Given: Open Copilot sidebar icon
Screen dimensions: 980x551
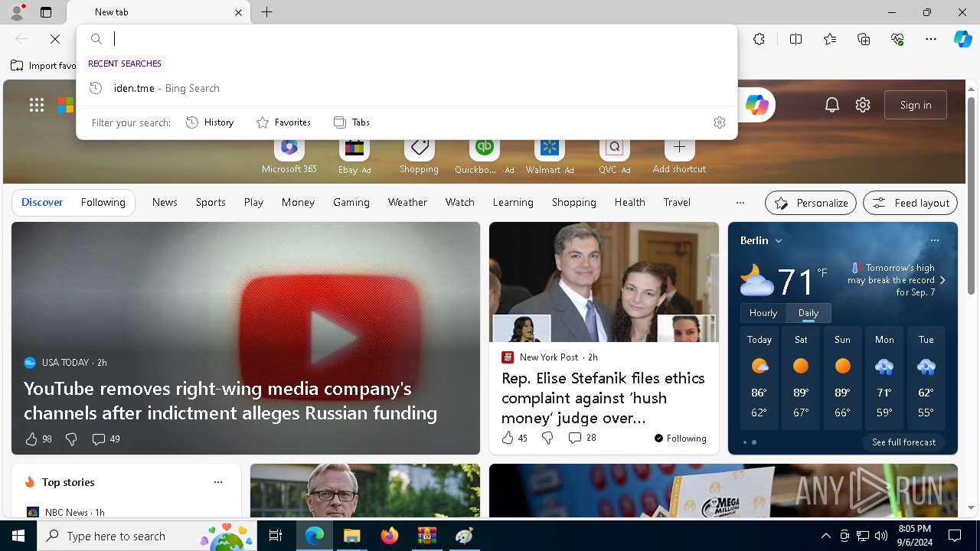Looking at the screenshot, I should coord(962,39).
